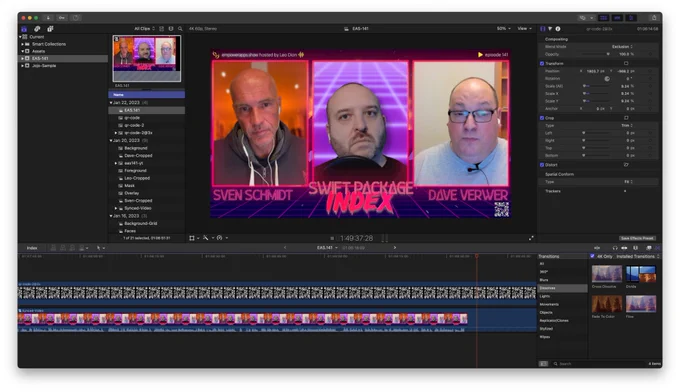Image resolution: width=680 pixels, height=392 pixels.
Task: Toggle the 4K Only checkbox
Action: 592,256
